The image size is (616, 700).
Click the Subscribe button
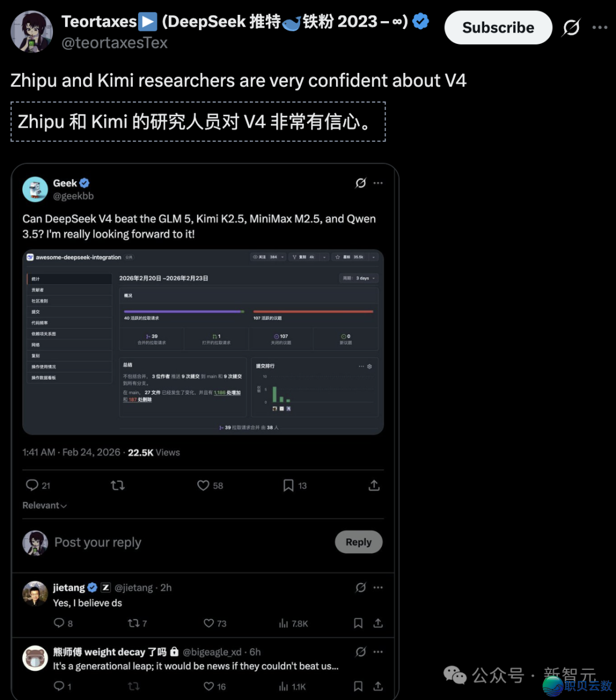(497, 27)
